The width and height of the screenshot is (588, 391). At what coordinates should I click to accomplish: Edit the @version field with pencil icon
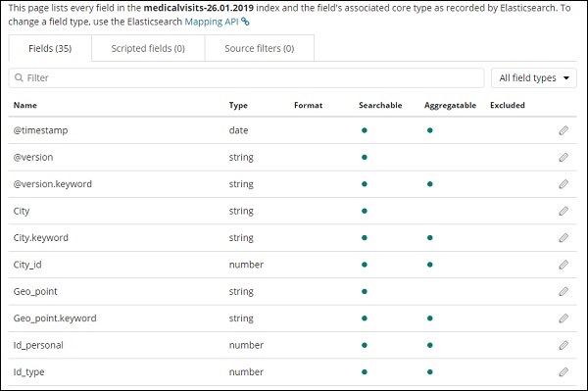pos(563,157)
